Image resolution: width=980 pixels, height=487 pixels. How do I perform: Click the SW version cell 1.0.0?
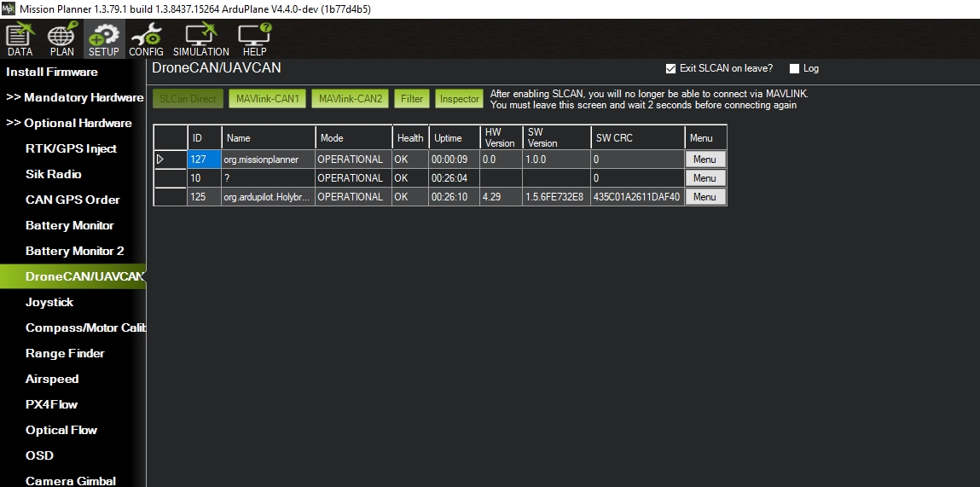click(556, 159)
